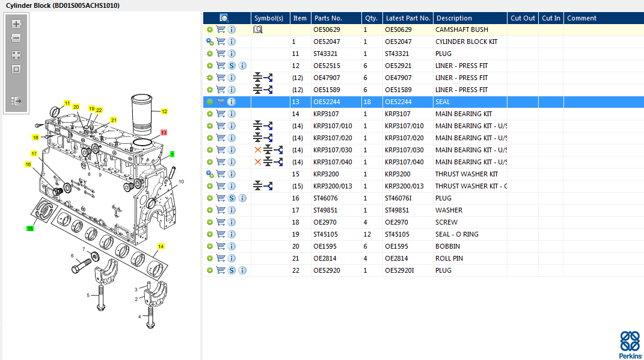Select the green callout 15 on diagram
Viewport: 644px width, 360px height.
click(x=30, y=229)
